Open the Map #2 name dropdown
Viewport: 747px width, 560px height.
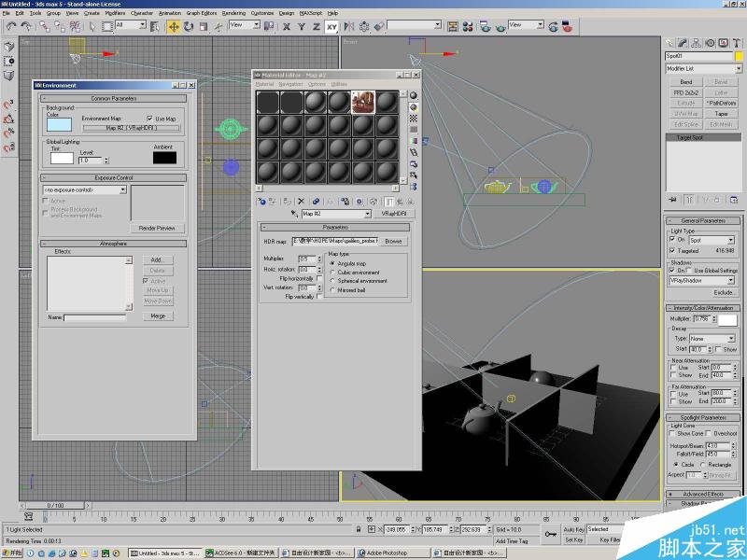[x=366, y=214]
